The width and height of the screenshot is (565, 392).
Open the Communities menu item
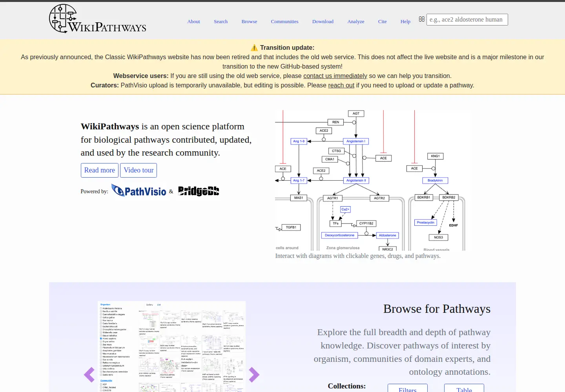[284, 22]
